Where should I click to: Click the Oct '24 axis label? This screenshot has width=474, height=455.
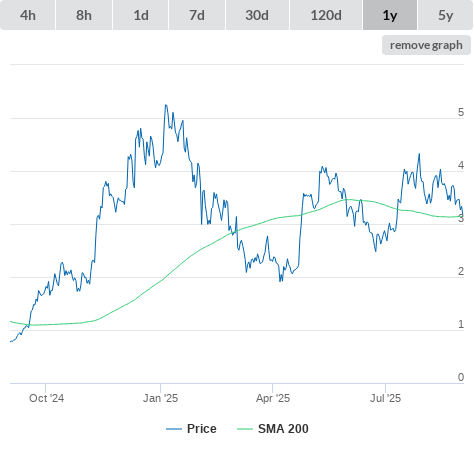(x=46, y=398)
